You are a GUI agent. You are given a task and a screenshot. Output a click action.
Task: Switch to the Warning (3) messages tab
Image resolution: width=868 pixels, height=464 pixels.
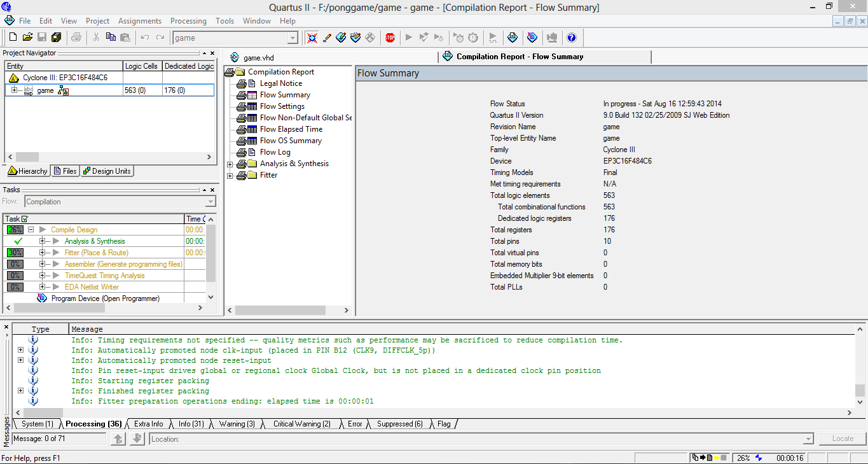coord(237,424)
